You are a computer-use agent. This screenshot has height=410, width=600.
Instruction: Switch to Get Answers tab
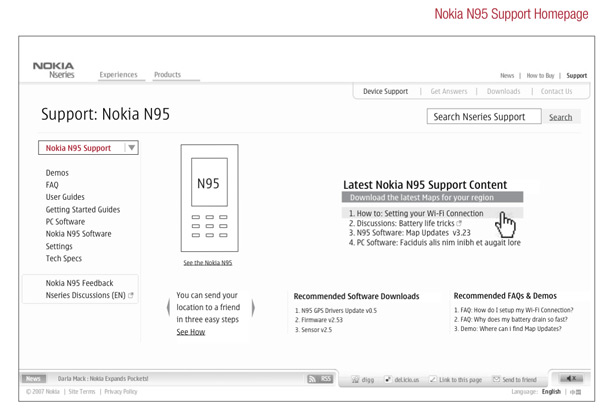[449, 91]
